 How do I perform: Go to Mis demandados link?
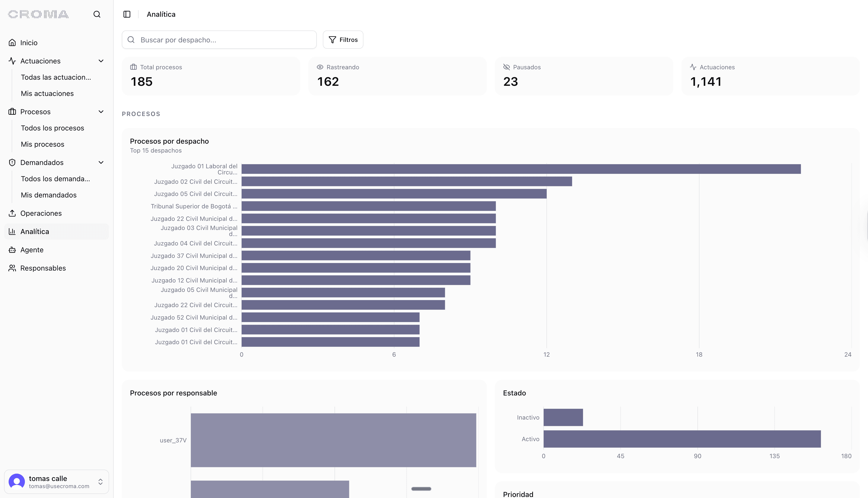click(x=48, y=195)
